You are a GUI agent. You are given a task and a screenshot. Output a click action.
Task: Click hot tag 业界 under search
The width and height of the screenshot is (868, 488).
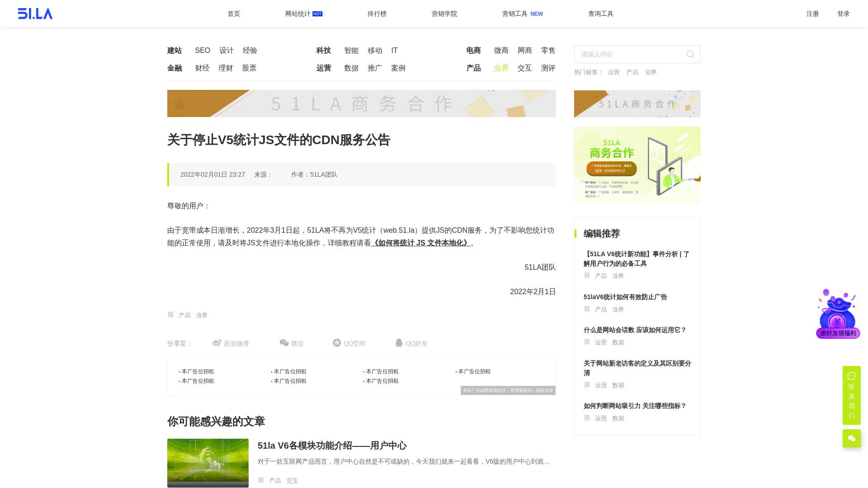(651, 72)
